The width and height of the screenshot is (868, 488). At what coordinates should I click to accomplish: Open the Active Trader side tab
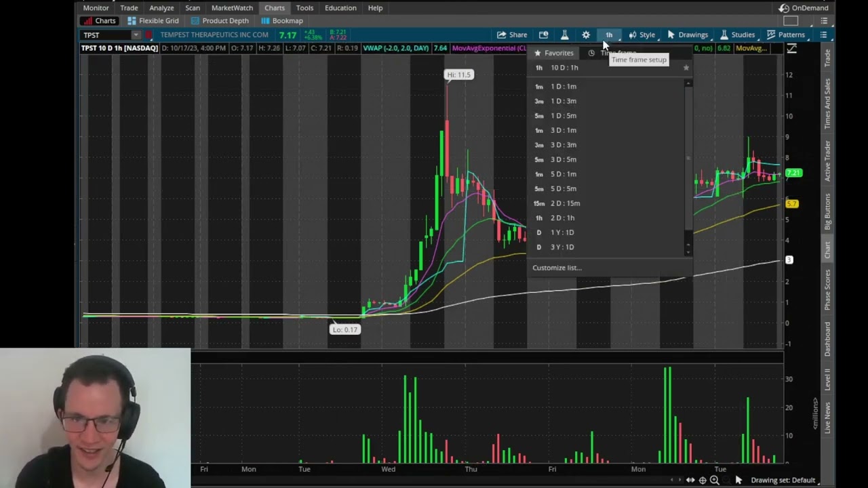click(827, 161)
